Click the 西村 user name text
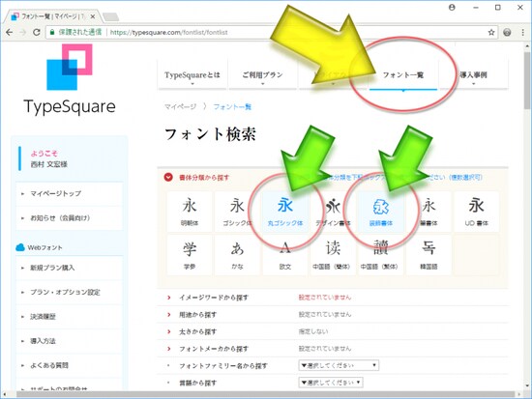Image resolution: width=532 pixels, height=399 pixels. (49, 164)
